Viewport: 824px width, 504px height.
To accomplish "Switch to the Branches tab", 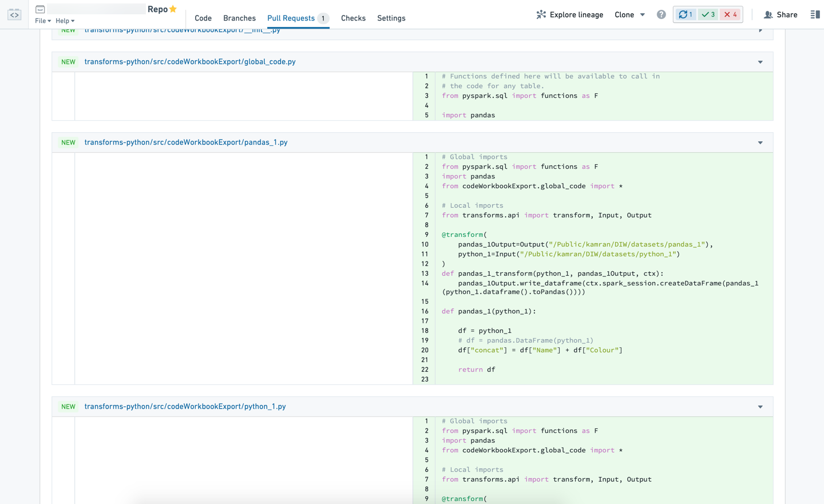I will pos(239,18).
